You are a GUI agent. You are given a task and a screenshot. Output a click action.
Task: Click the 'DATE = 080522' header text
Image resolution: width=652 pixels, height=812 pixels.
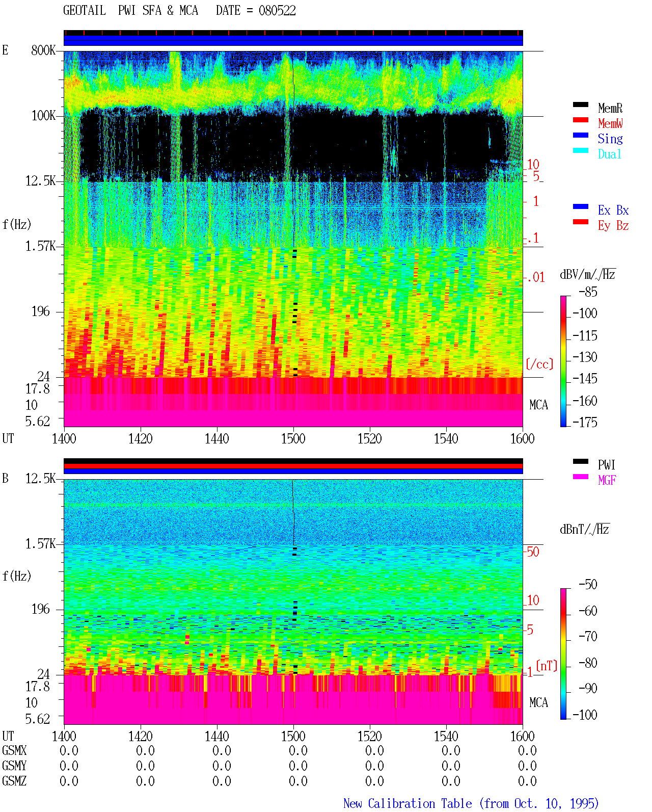256,11
